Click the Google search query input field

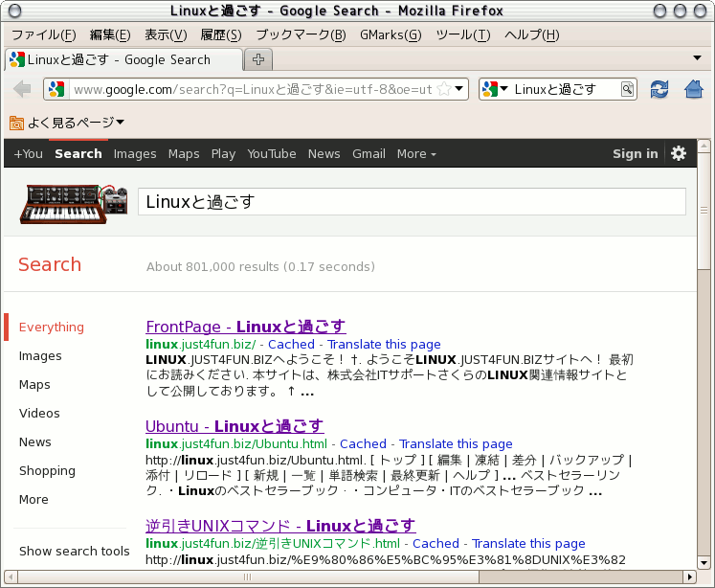pos(412,201)
